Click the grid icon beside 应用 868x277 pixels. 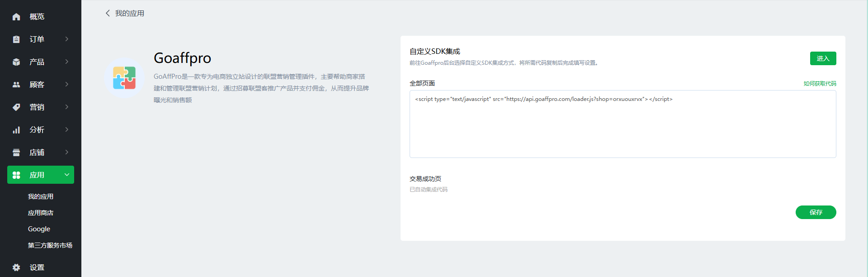coord(16,175)
